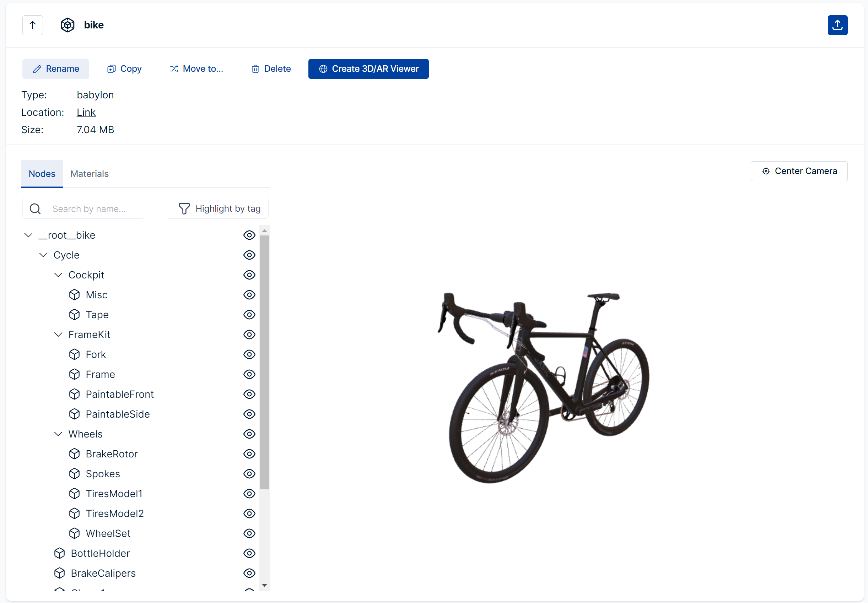Click Create 3D/AR Viewer button
Viewport: 868px width, 603px height.
pos(368,69)
